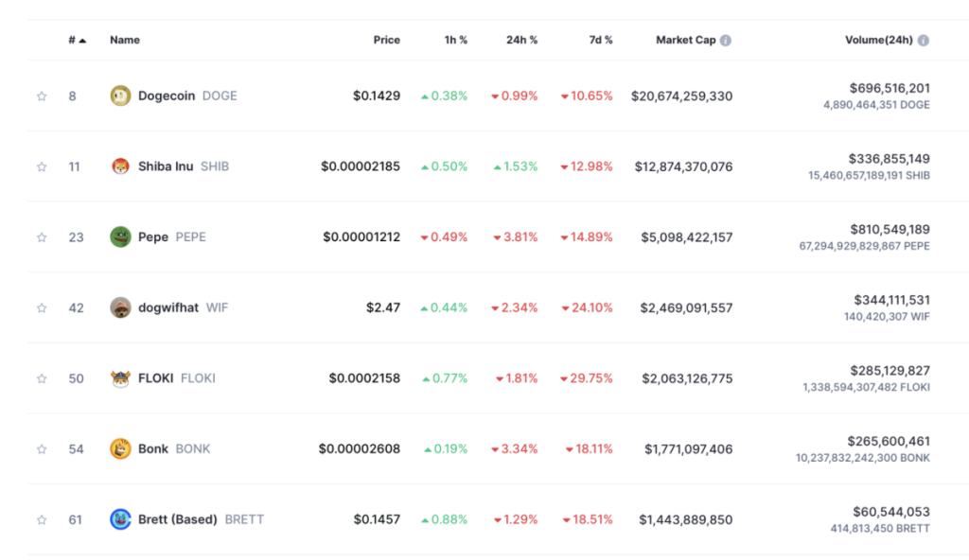The height and width of the screenshot is (560, 969).
Task: Sort by the 7d % column header
Action: [x=600, y=40]
